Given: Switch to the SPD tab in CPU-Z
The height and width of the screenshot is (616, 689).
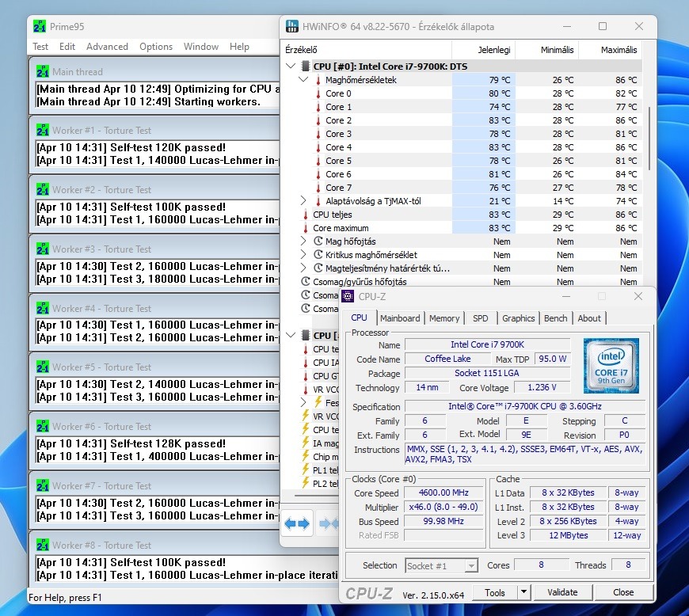Looking at the screenshot, I should [480, 318].
